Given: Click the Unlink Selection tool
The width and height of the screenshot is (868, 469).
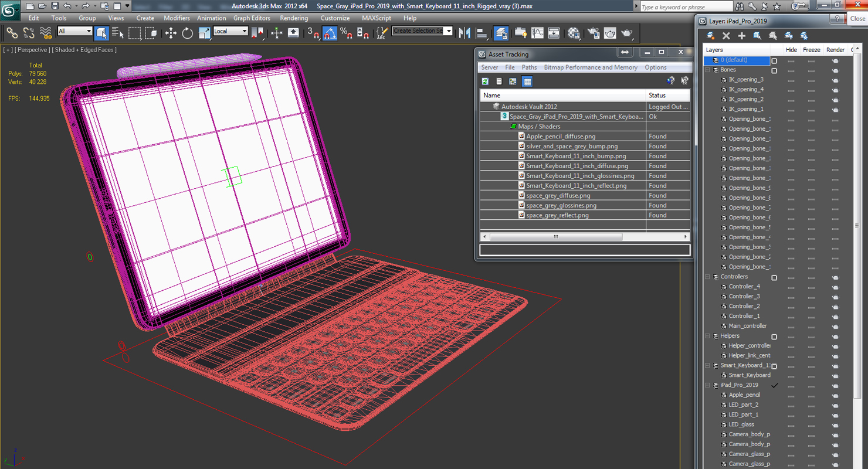Looking at the screenshot, I should pos(28,33).
